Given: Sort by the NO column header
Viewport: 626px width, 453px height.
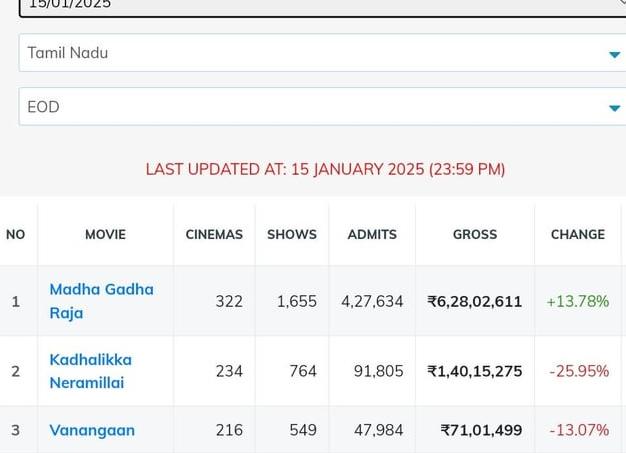Looking at the screenshot, I should tap(16, 234).
